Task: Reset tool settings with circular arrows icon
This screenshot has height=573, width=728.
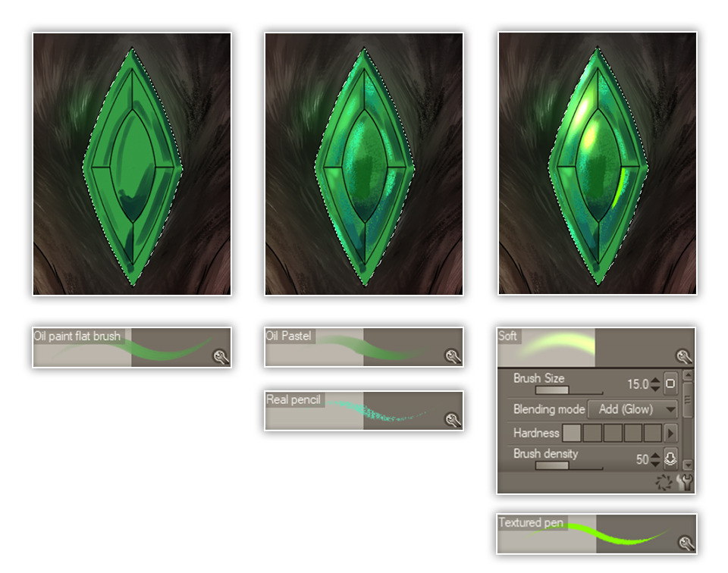Action: click(x=664, y=483)
